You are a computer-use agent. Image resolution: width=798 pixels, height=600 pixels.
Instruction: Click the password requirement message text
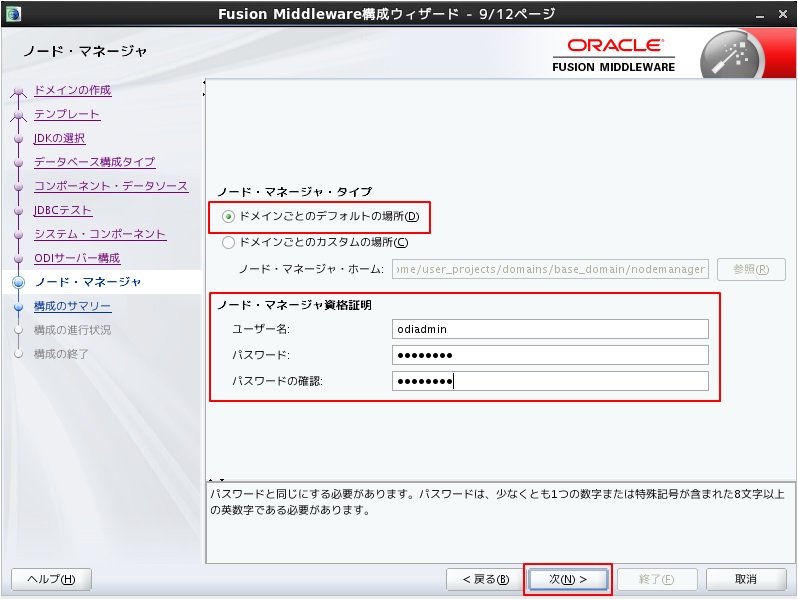tap(497, 502)
